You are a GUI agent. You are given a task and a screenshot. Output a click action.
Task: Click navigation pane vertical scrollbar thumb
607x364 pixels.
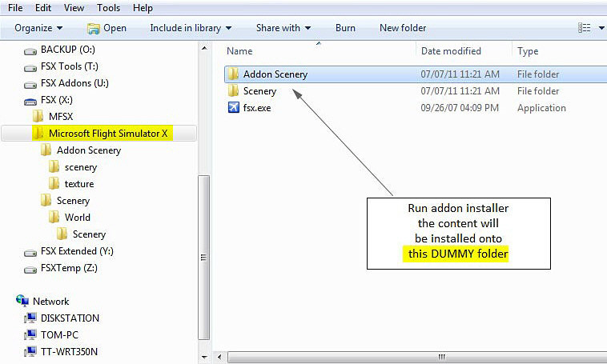(204, 258)
